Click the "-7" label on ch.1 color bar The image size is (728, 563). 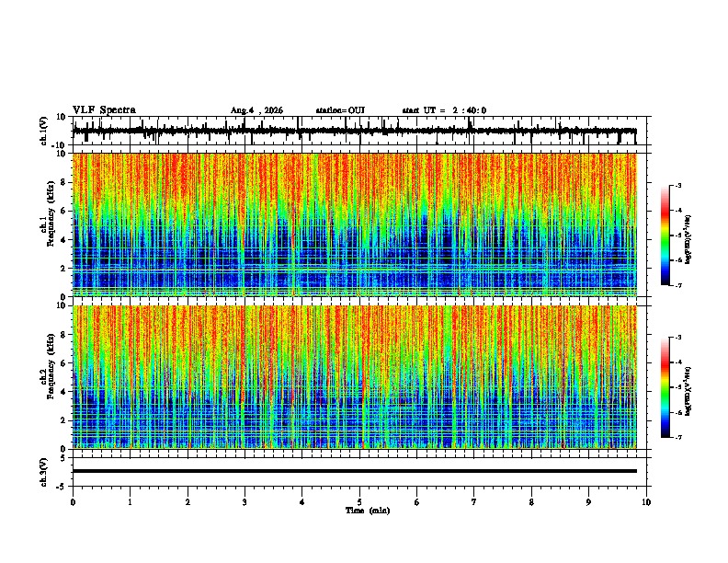tap(677, 285)
